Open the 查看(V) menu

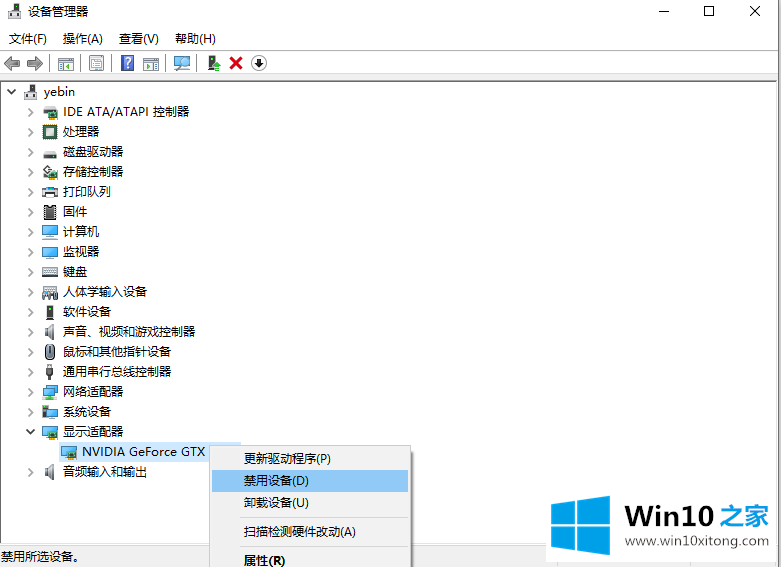point(138,39)
